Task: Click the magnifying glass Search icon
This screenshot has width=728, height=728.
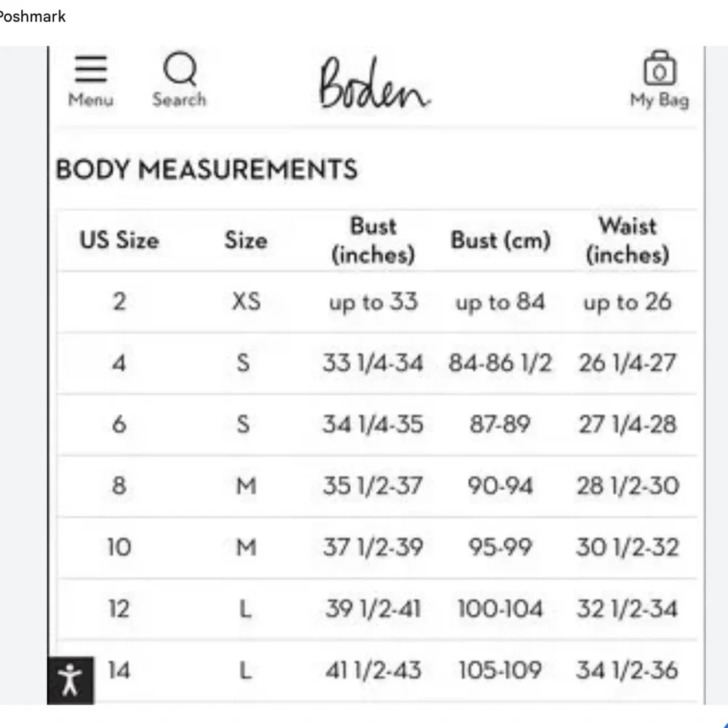Action: pos(179,71)
